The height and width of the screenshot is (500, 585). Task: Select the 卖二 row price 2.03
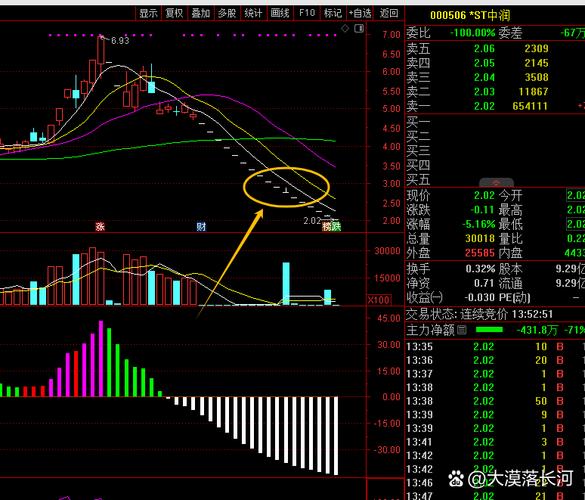[x=484, y=92]
